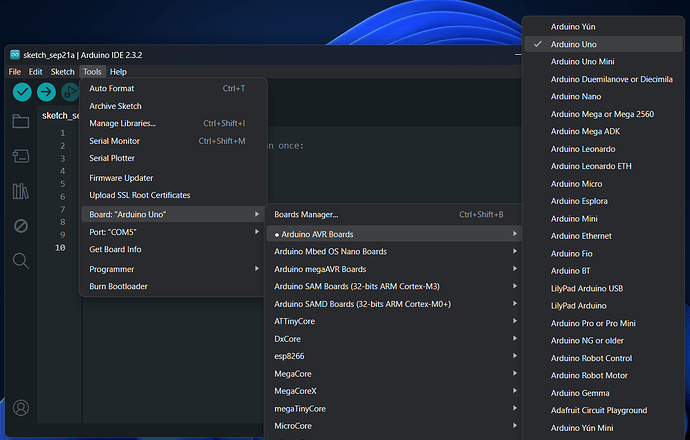The image size is (690, 440).
Task: Choose LilyPad Arduino USB board
Action: [x=603, y=288]
